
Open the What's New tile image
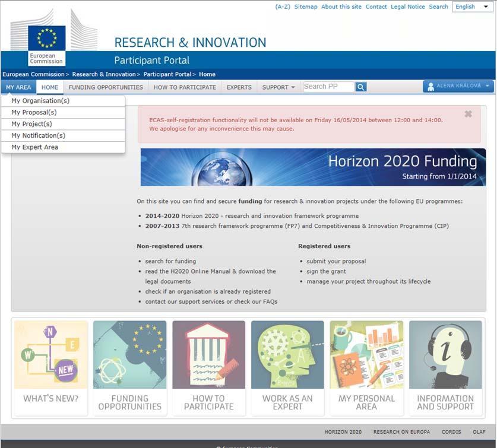(50, 354)
